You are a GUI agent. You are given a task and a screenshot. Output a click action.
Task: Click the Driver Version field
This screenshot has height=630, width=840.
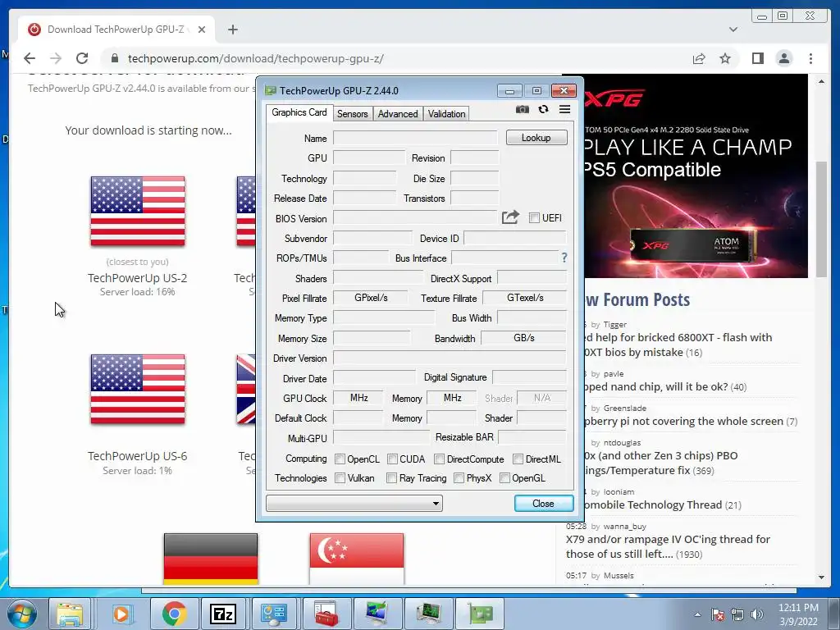(450, 358)
